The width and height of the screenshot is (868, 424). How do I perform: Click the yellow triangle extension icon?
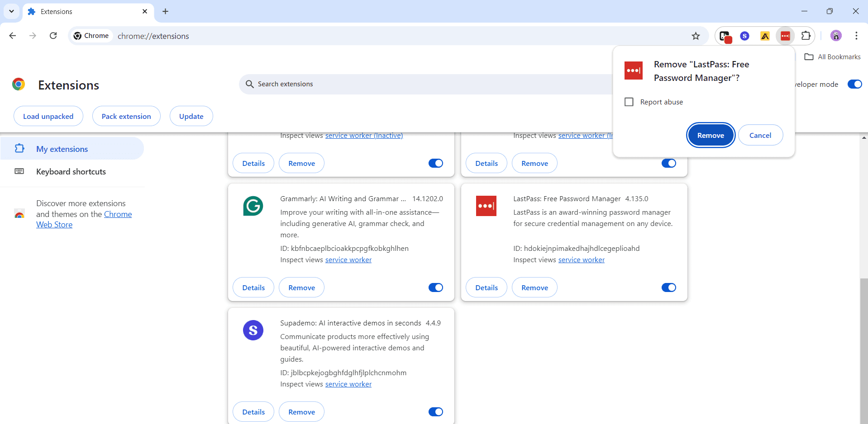point(765,36)
